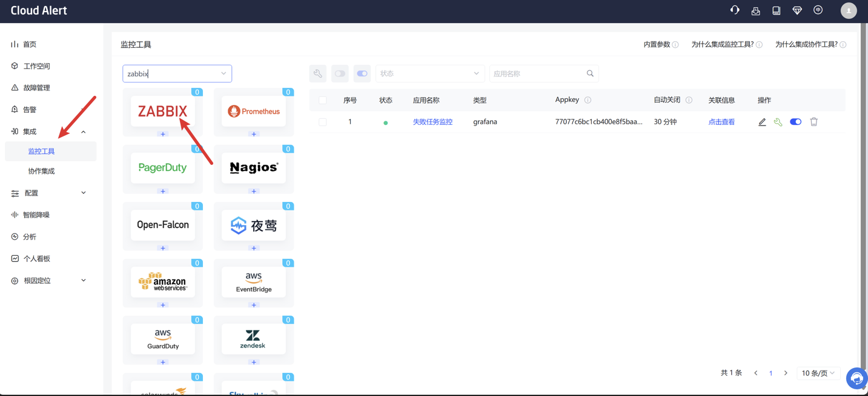
Task: Open the 10 条/页 page size dropdown
Action: click(x=818, y=373)
